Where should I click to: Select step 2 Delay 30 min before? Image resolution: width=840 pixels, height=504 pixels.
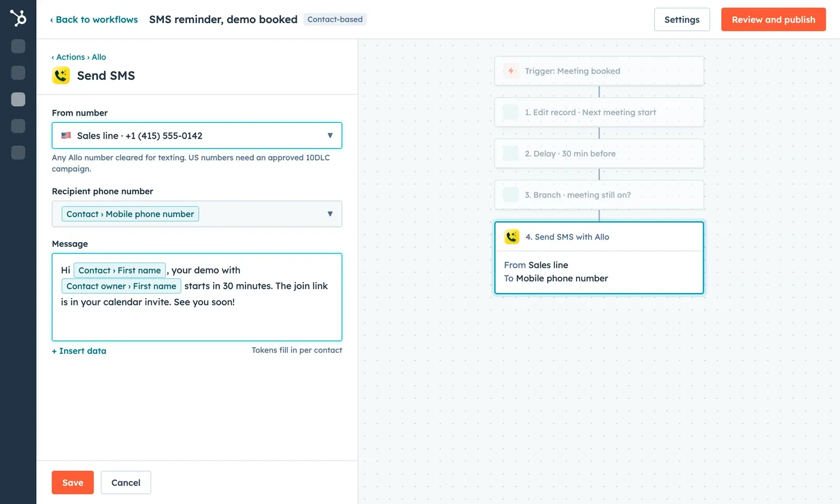(599, 153)
